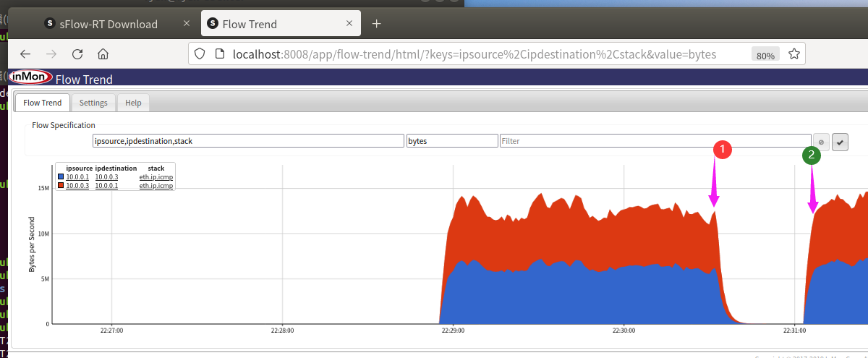This screenshot has height=358, width=868.
Task: Click the localhost URL address bar
Action: pyautogui.click(x=474, y=54)
